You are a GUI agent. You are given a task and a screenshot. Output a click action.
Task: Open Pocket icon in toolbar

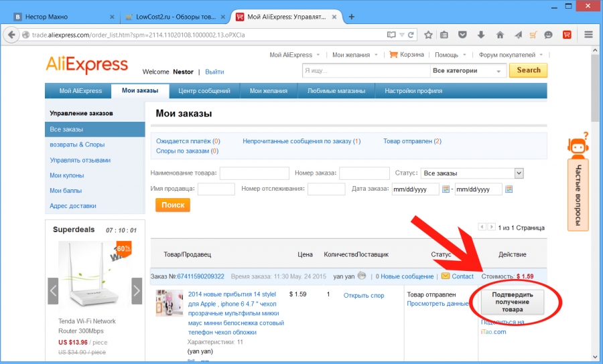[x=462, y=35]
